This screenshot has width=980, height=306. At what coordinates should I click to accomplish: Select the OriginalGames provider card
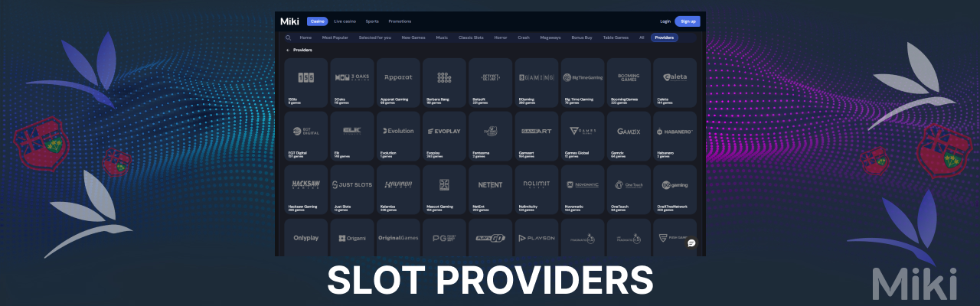point(398,238)
